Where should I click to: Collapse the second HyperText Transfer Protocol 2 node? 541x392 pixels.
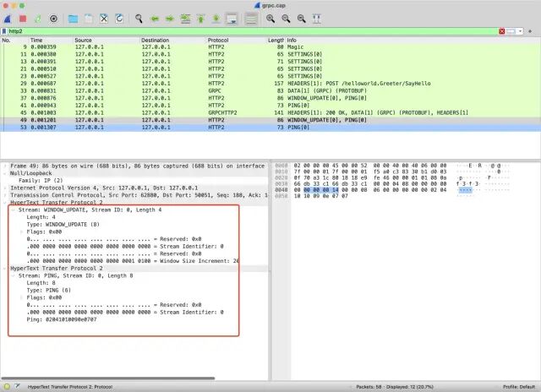click(x=5, y=268)
